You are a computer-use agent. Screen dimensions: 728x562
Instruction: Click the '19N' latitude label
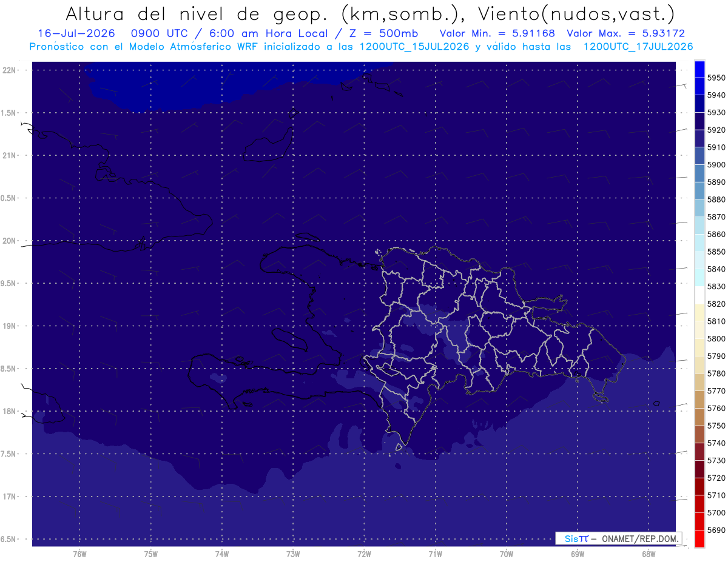click(x=10, y=326)
